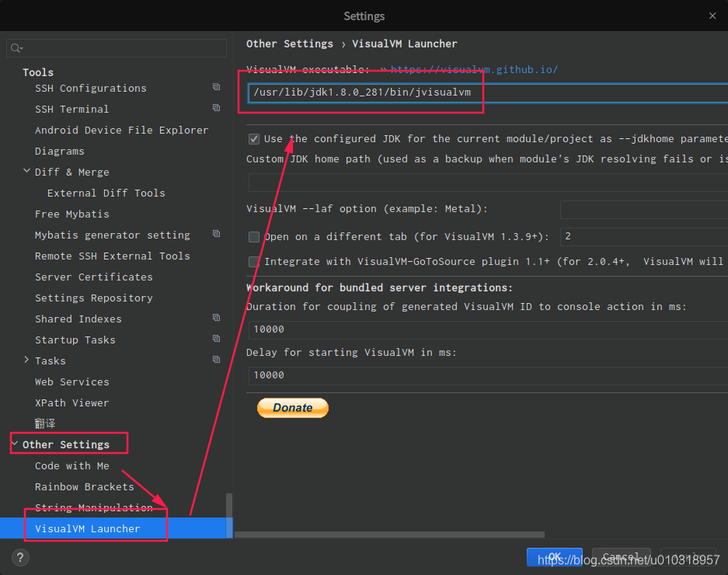The width and height of the screenshot is (728, 575).
Task: Open the visualvm.github.io link
Action: pos(474,70)
